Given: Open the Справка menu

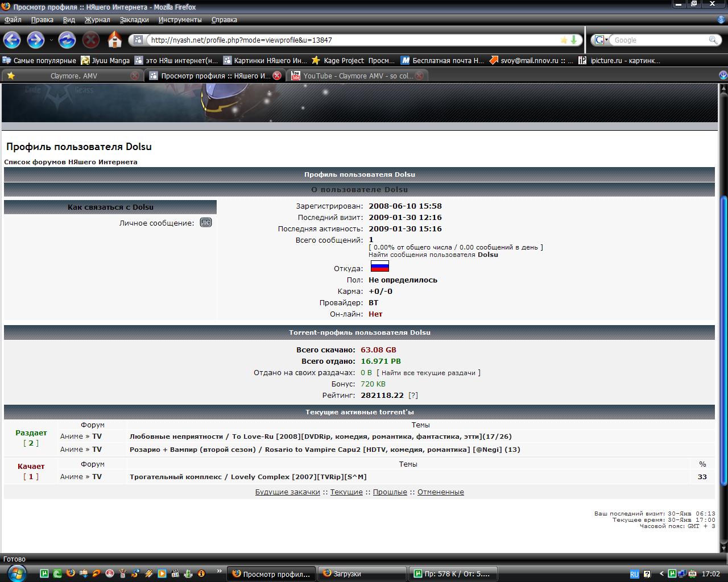Looking at the screenshot, I should point(224,19).
